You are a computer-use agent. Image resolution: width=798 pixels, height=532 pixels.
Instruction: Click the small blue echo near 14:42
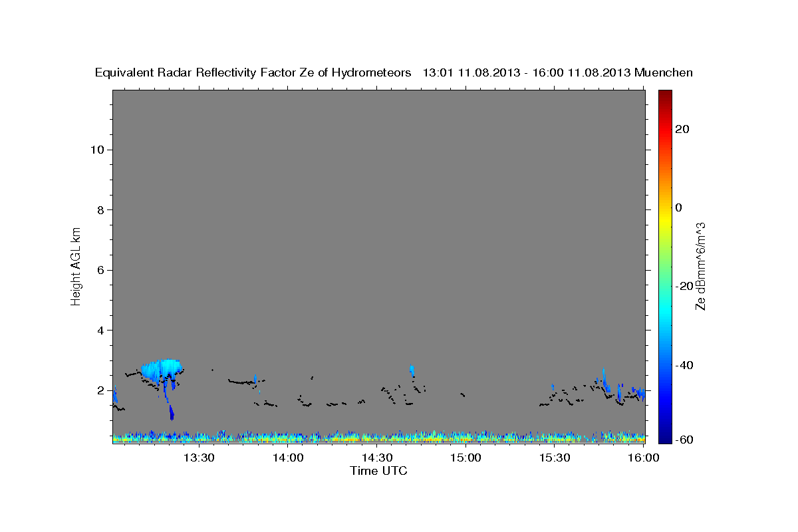(412, 370)
